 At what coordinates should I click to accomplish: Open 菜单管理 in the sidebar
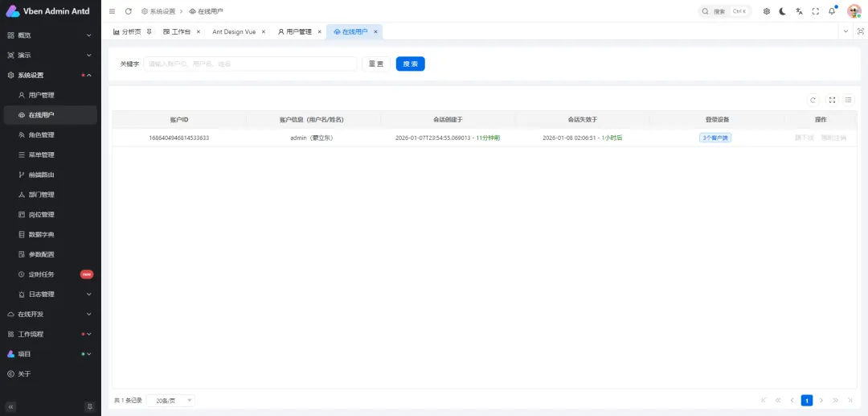pos(51,154)
